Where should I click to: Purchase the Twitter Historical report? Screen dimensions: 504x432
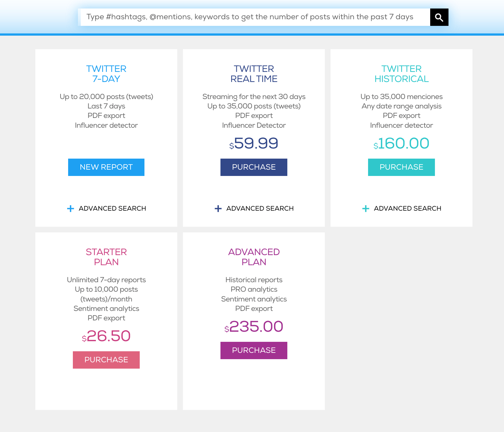pos(401,167)
